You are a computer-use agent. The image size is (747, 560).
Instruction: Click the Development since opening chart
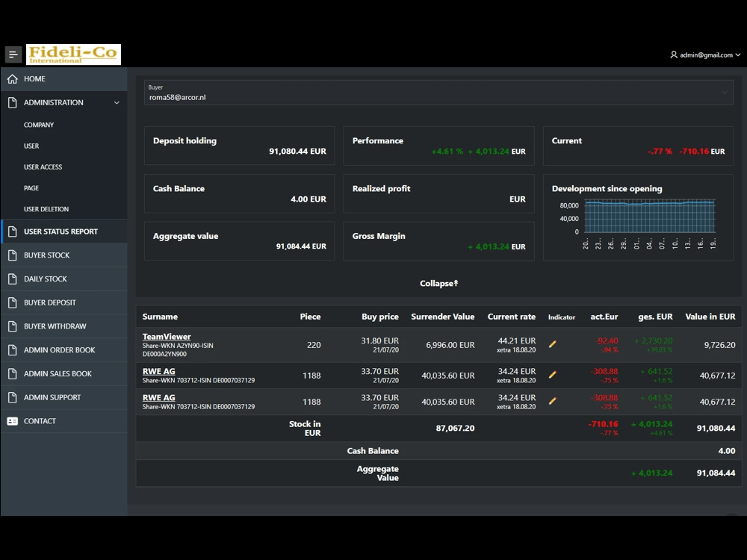click(650, 217)
